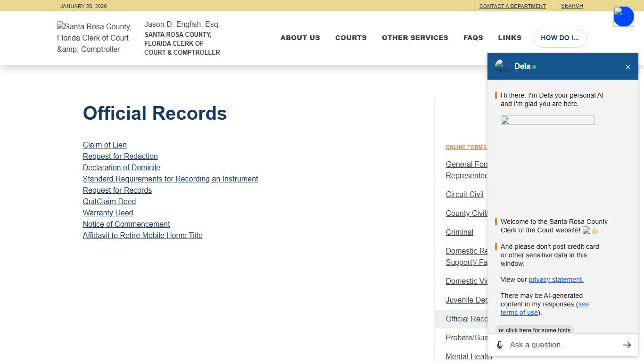The width and height of the screenshot is (644, 362).
Task: Toggle the microphone for voice input in chat
Action: [x=499, y=345]
